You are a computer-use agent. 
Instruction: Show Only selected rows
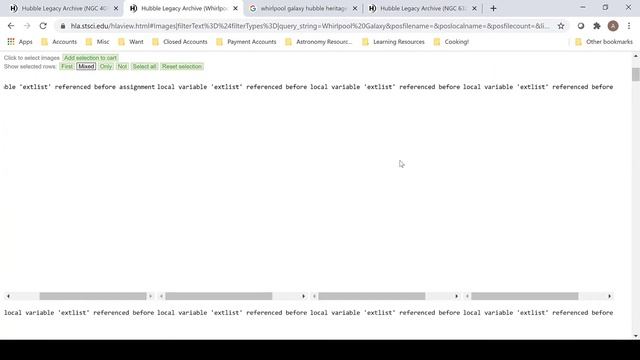click(x=106, y=67)
